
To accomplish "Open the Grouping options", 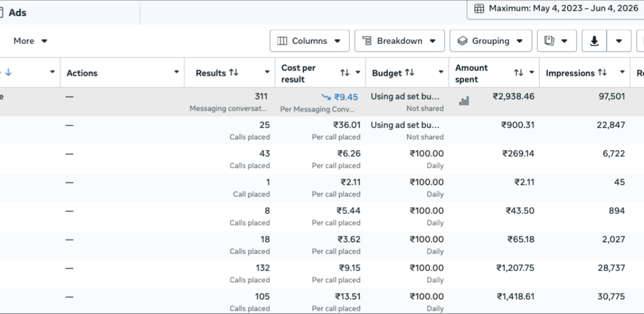I will click(x=491, y=41).
